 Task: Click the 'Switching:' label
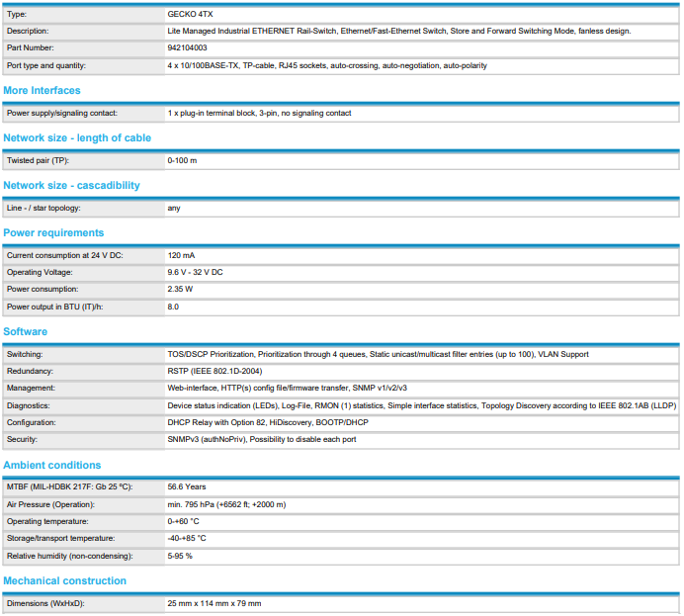pyautogui.click(x=25, y=354)
